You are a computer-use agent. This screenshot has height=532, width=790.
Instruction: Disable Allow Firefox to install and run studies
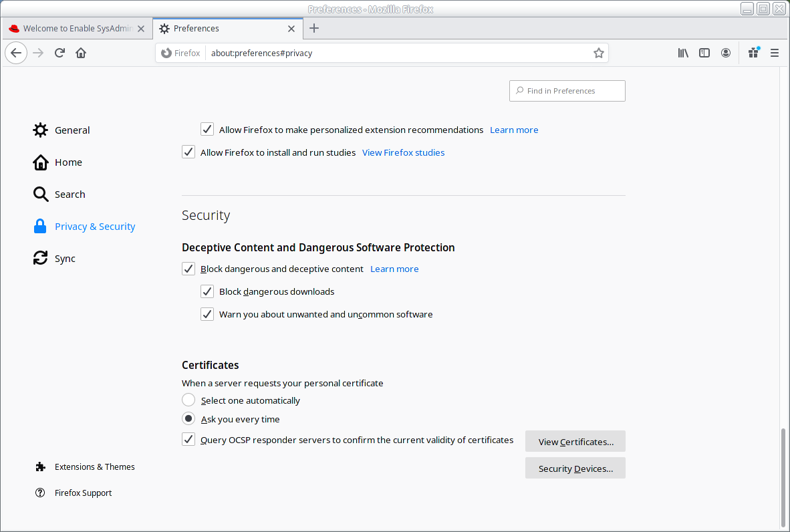tap(188, 152)
